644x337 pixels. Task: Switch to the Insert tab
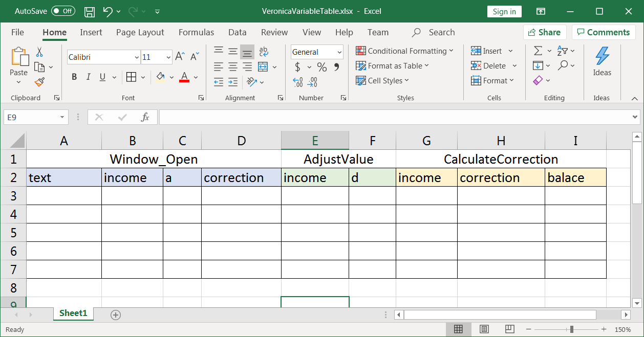tap(91, 32)
